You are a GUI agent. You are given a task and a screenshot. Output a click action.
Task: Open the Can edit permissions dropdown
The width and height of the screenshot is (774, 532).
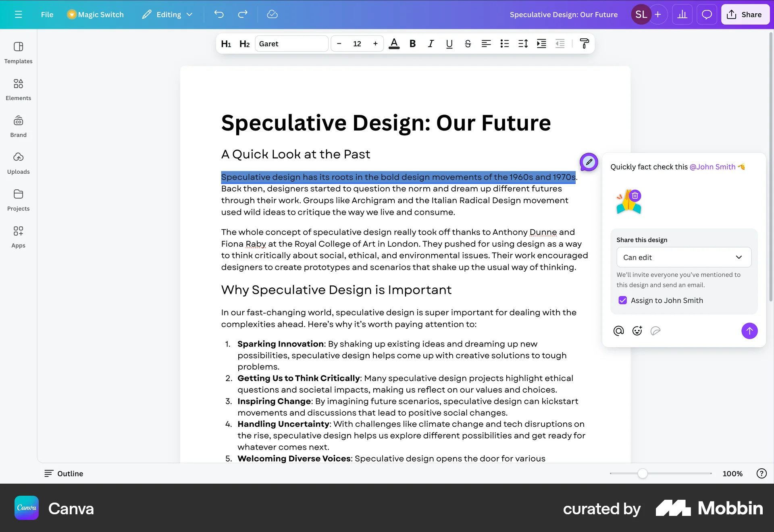pos(684,257)
